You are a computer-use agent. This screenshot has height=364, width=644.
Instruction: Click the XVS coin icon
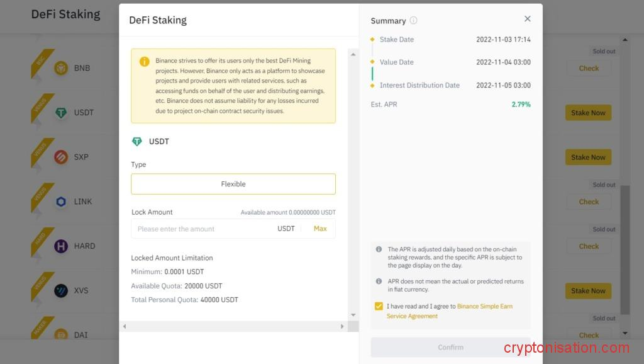coord(61,290)
